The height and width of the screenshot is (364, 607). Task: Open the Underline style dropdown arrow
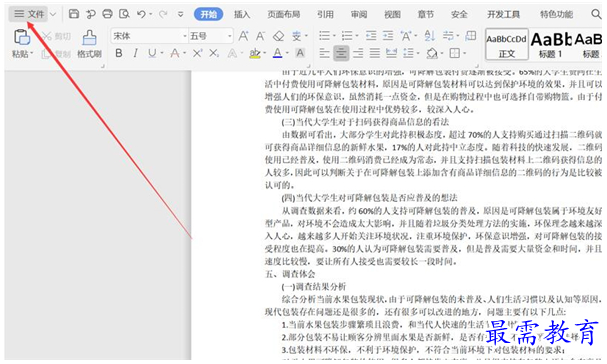pyautogui.click(x=162, y=53)
